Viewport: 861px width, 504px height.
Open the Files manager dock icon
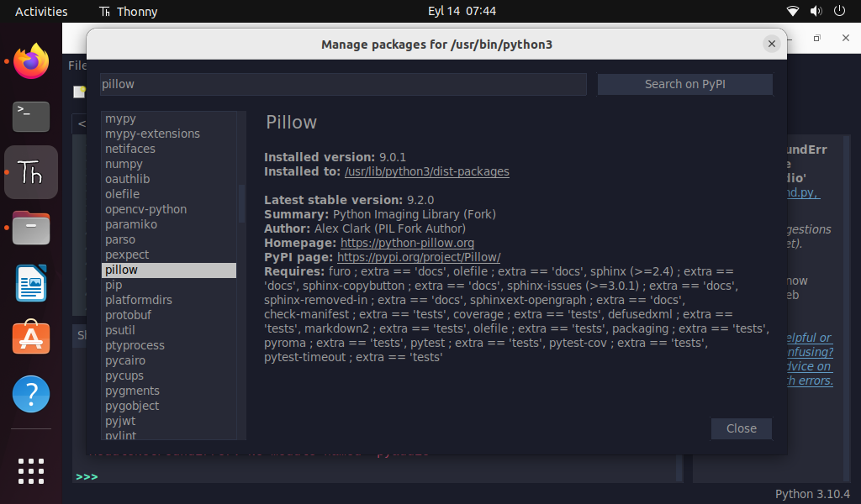coord(31,228)
